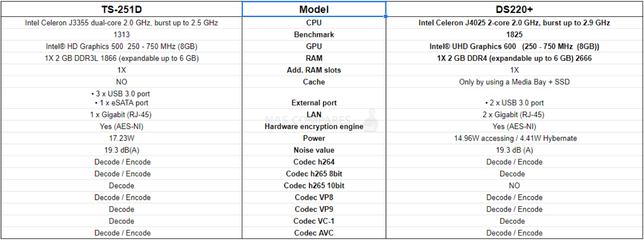Select the selected Model header cell

pos(314,9)
